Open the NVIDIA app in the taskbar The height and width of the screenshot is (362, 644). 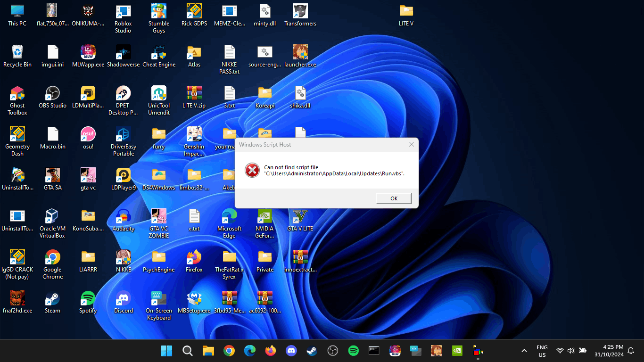tap(457, 351)
